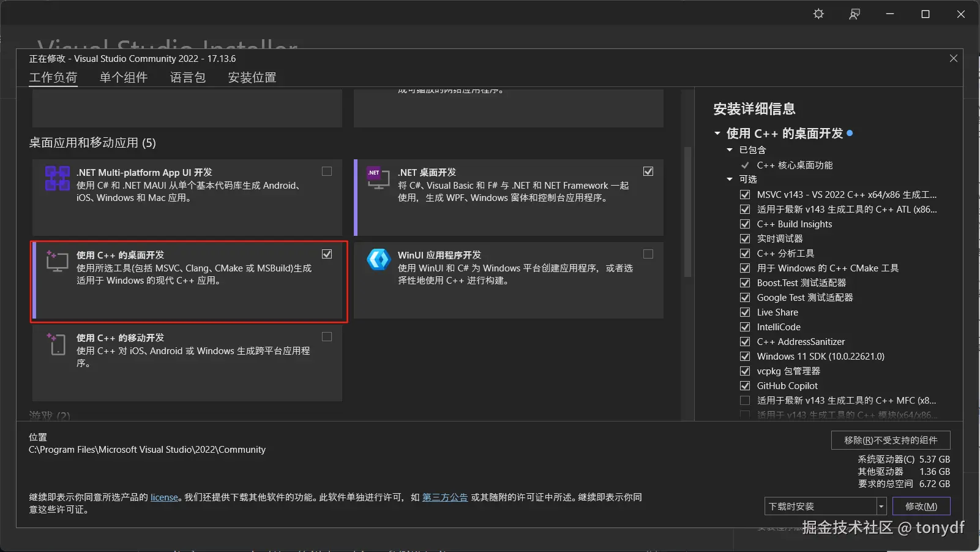
Task: Toggle the Google Test 测试适配器 checkbox
Action: coord(745,298)
